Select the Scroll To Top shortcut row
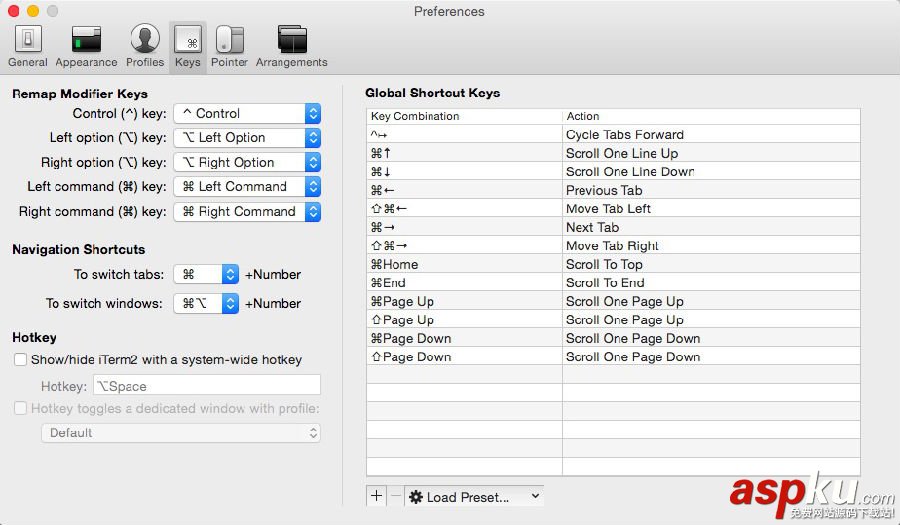 (x=613, y=265)
